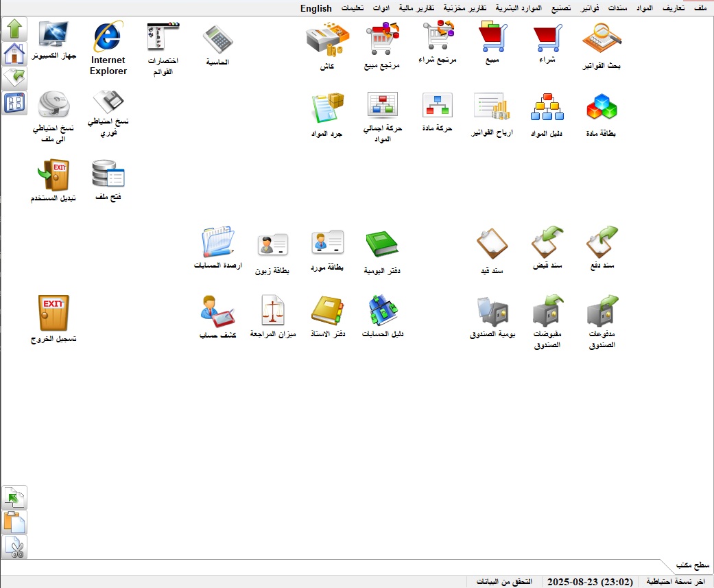Open the تعليمات help menu

[x=353, y=8]
